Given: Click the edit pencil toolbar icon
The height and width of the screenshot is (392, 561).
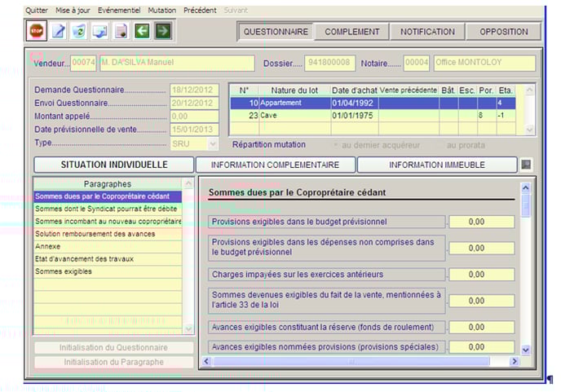Looking at the screenshot, I should [59, 31].
